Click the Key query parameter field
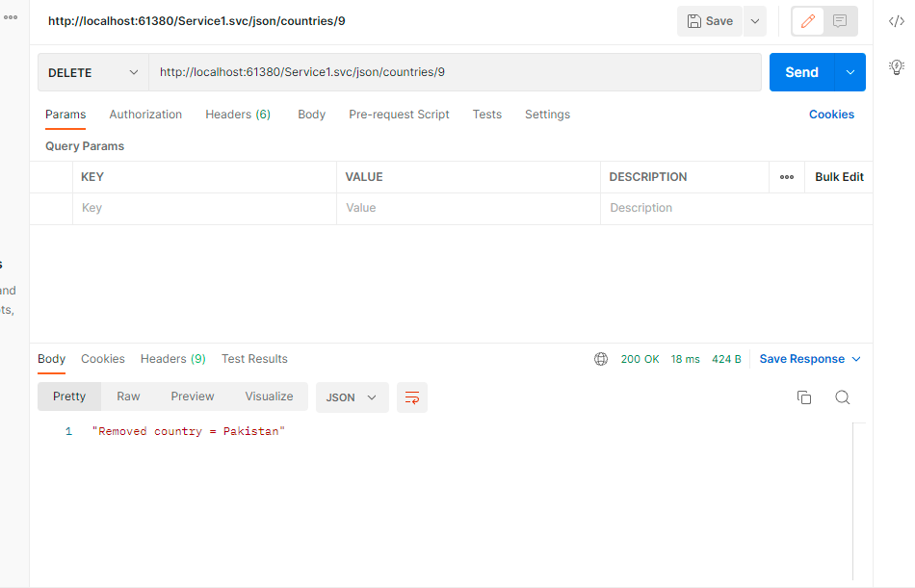 204,208
